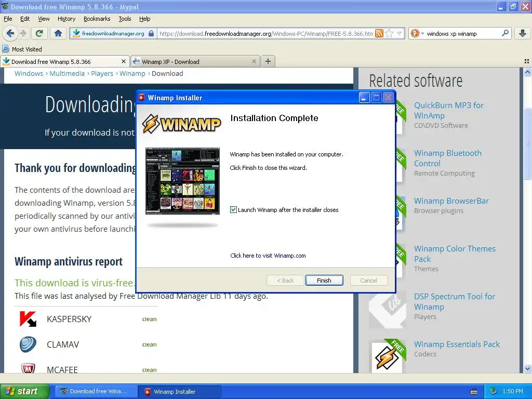
Task: Focus the browser URL address field
Action: click(x=266, y=33)
